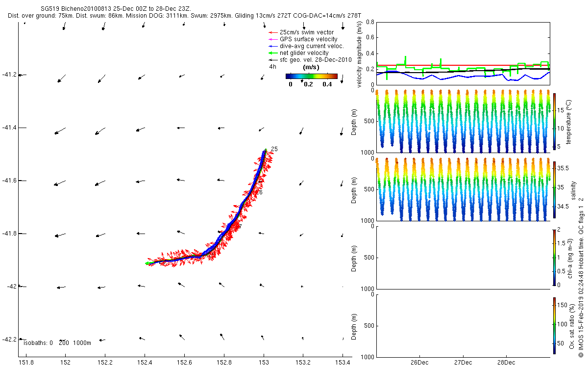Image resolution: width=588 pixels, height=368 pixels.
Task: Click the chl-a colorbar
Action: point(555,257)
